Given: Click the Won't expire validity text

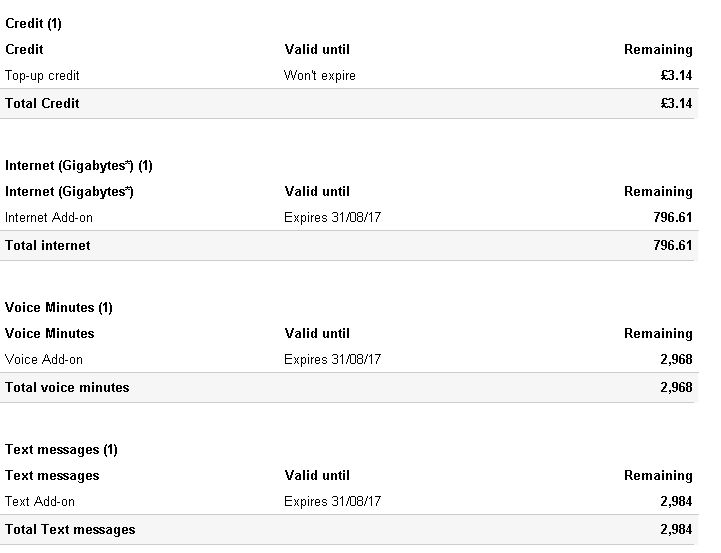Looking at the screenshot, I should pyautogui.click(x=320, y=75).
